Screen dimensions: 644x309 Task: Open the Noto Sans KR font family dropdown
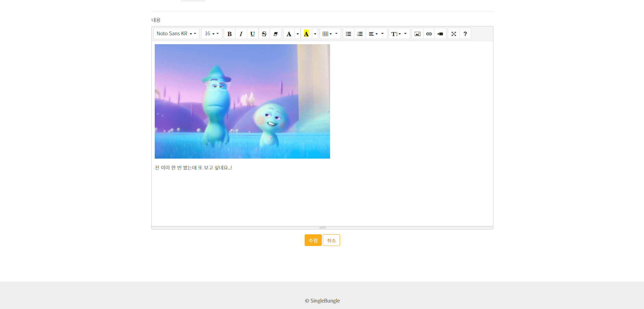point(176,33)
